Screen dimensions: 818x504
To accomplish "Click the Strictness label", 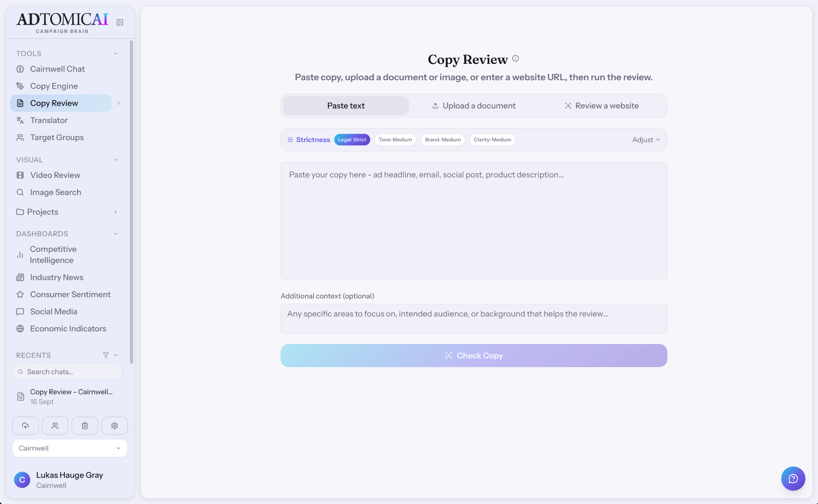I will (313, 140).
